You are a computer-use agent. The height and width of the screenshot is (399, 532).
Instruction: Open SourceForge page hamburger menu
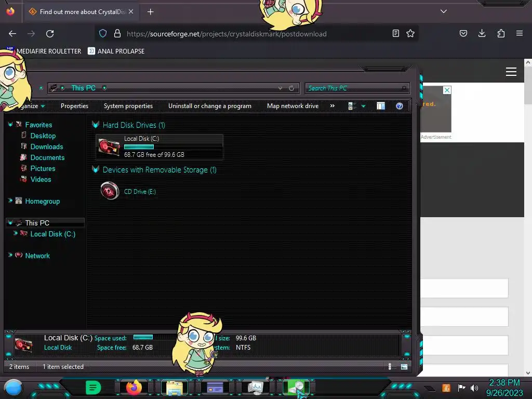(511, 72)
